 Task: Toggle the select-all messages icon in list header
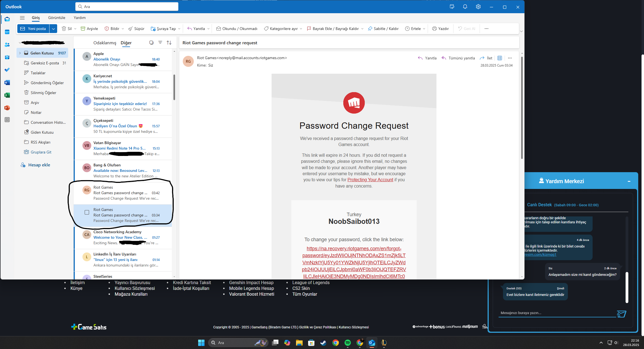tap(151, 43)
